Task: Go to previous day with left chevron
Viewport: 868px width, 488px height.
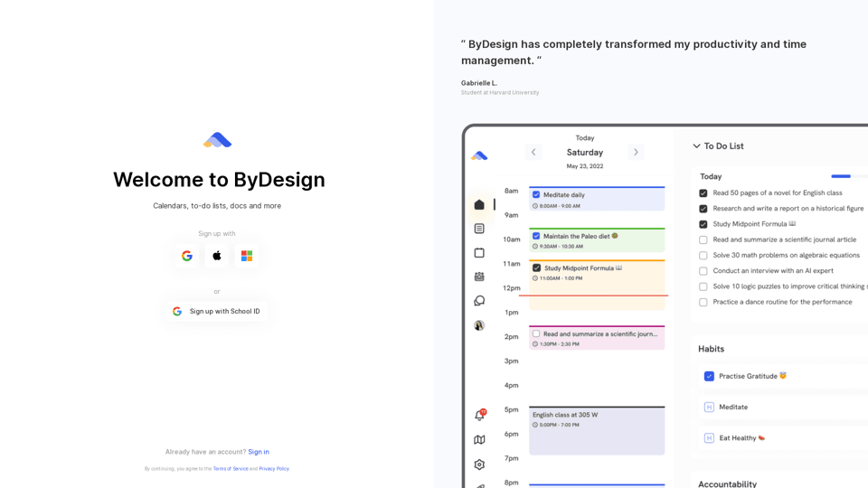Action: click(533, 152)
